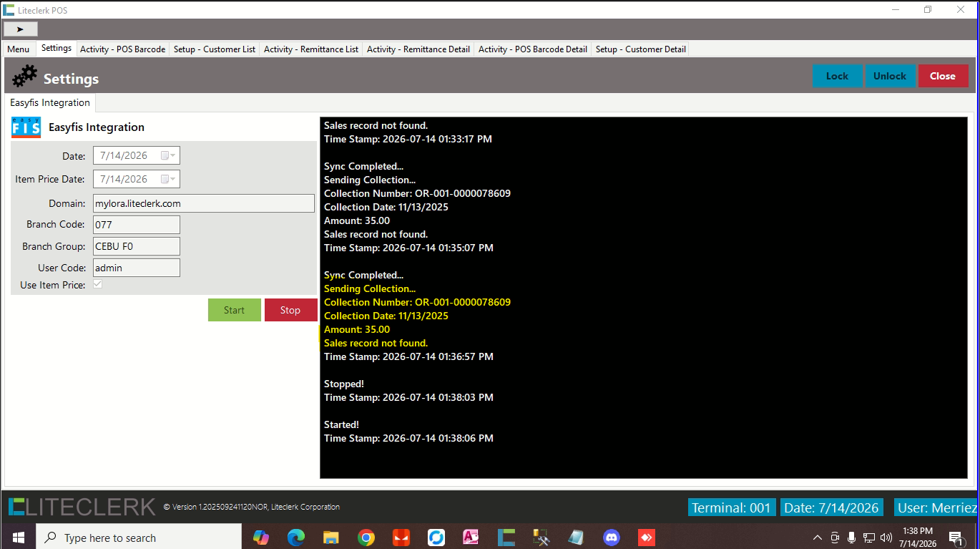Click the Settings gears icon
This screenshot has height=549, width=980.
pyautogui.click(x=25, y=77)
